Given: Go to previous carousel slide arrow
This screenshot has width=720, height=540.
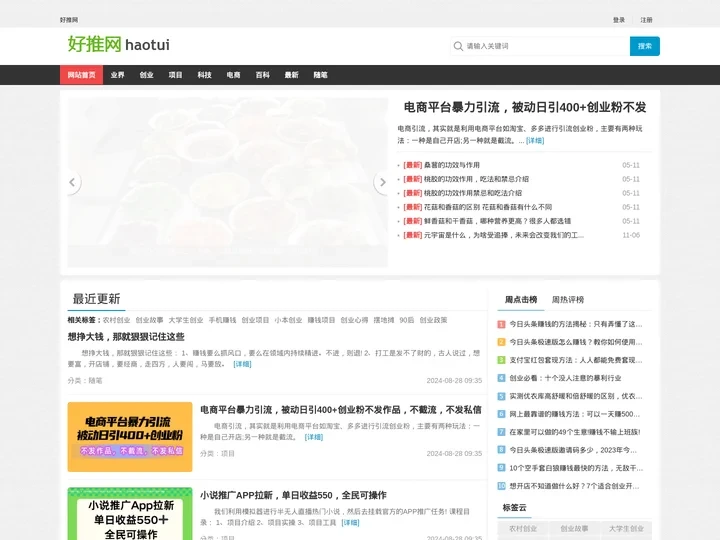Looking at the screenshot, I should (73, 182).
